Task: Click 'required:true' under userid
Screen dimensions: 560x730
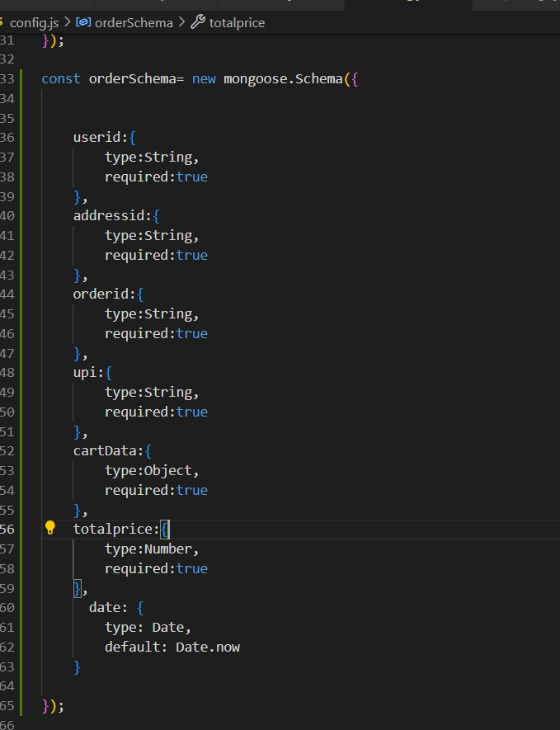Action: click(x=157, y=177)
